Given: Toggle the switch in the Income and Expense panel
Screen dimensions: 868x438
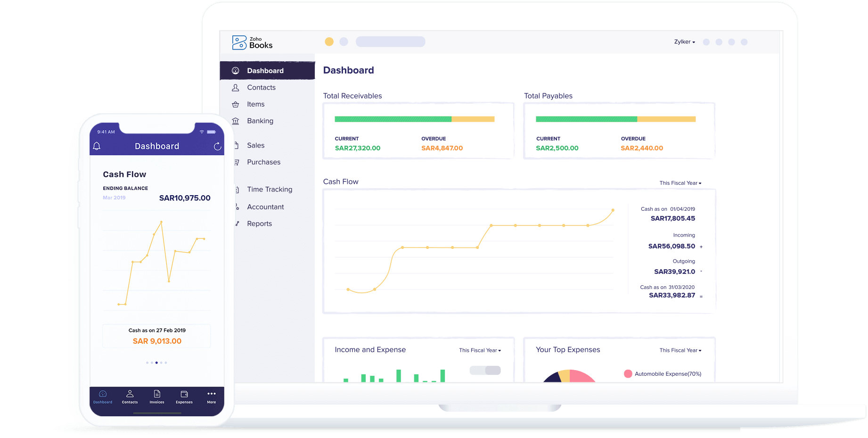Looking at the screenshot, I should pyautogui.click(x=485, y=370).
